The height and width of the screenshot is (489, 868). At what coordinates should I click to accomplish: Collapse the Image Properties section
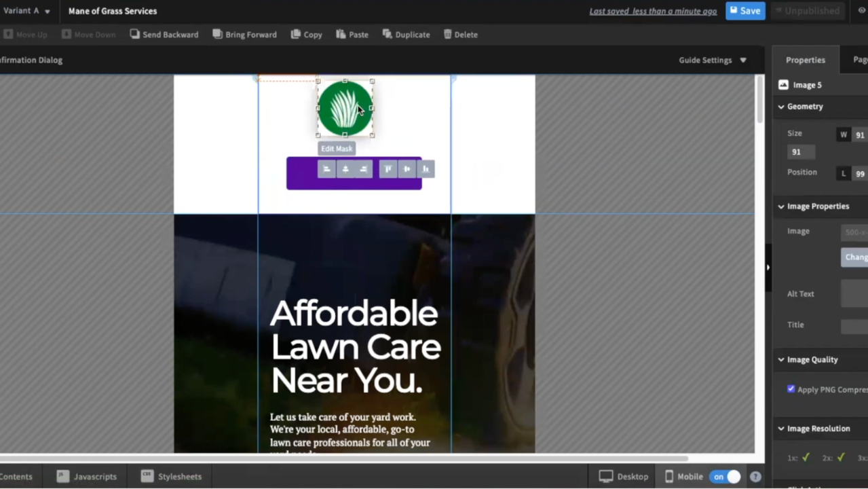pos(780,206)
